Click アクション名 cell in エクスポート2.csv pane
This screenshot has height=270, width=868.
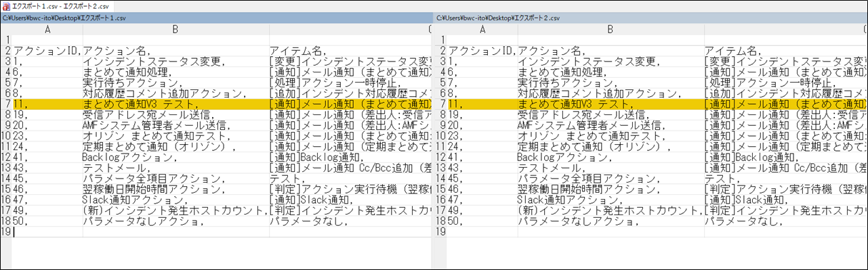click(552, 51)
